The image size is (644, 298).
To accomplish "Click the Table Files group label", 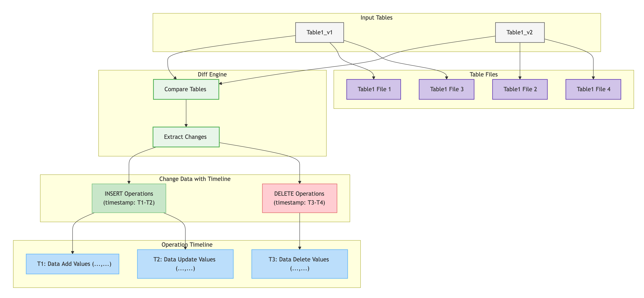I will [x=484, y=75].
